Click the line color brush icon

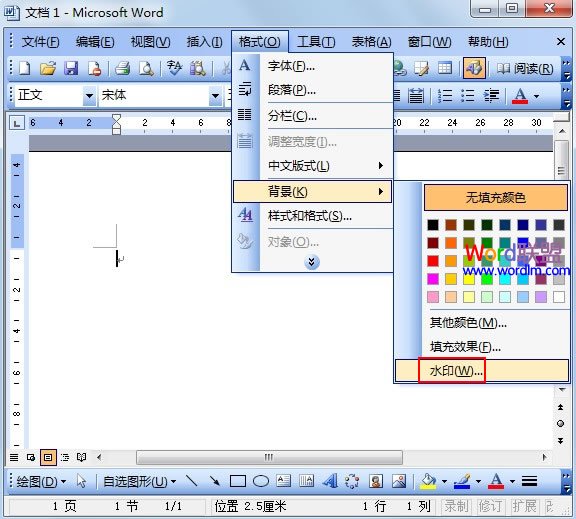pos(462,481)
